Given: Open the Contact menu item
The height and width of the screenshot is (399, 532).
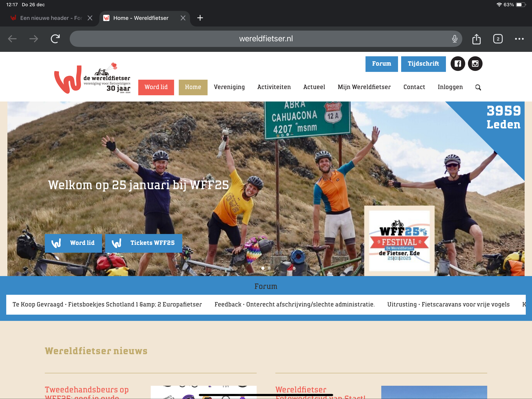Looking at the screenshot, I should tap(414, 87).
